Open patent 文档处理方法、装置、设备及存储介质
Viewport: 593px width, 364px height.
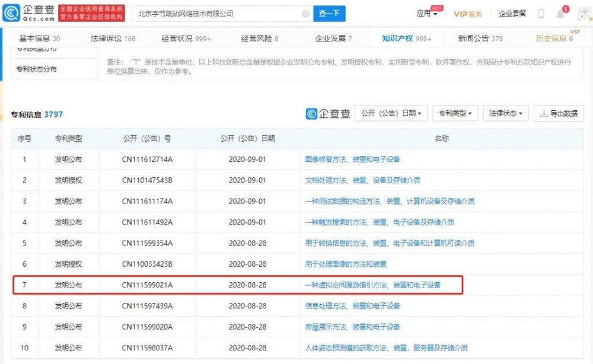point(362,180)
